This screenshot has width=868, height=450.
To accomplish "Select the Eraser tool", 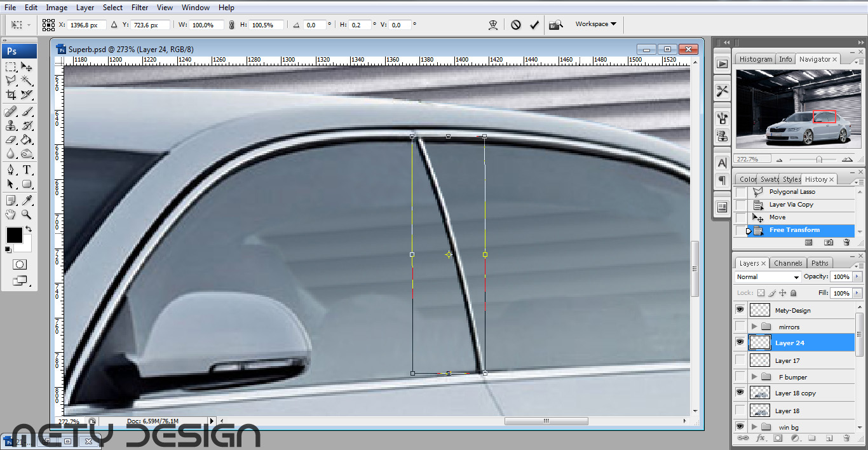I will (11, 140).
